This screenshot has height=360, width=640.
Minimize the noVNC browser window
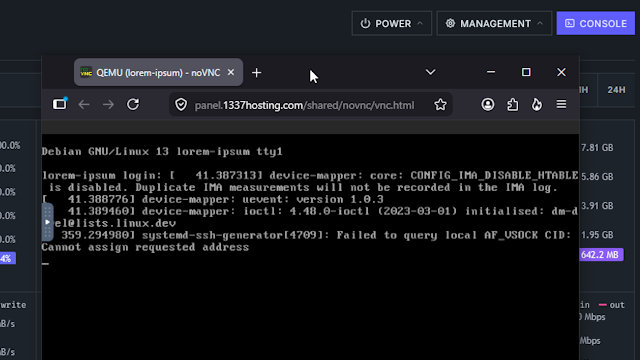(x=491, y=72)
